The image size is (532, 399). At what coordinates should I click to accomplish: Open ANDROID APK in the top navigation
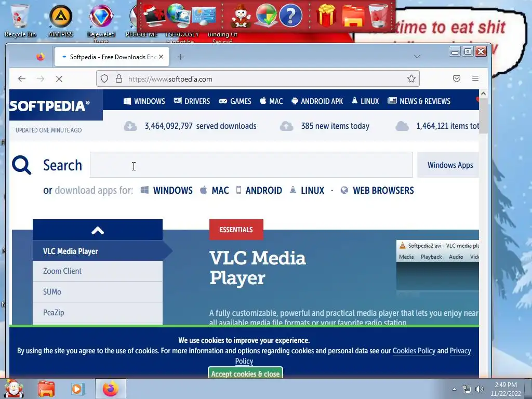[x=317, y=101]
